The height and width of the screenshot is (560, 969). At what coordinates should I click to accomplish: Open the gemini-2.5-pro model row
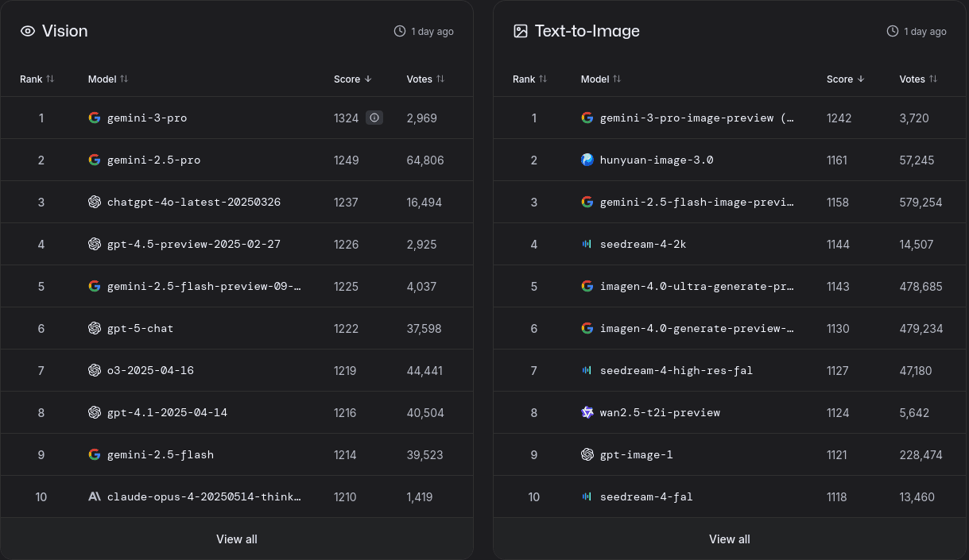coord(237,160)
